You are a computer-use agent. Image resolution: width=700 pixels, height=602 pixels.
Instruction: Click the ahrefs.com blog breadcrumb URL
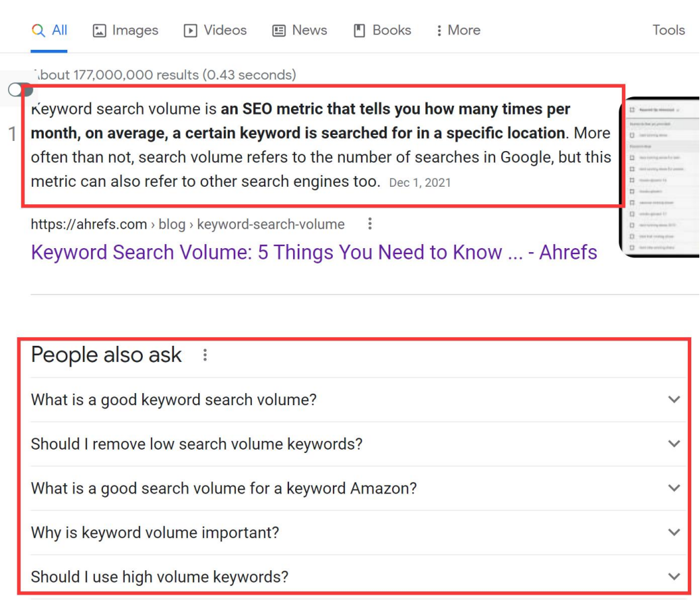tap(187, 224)
